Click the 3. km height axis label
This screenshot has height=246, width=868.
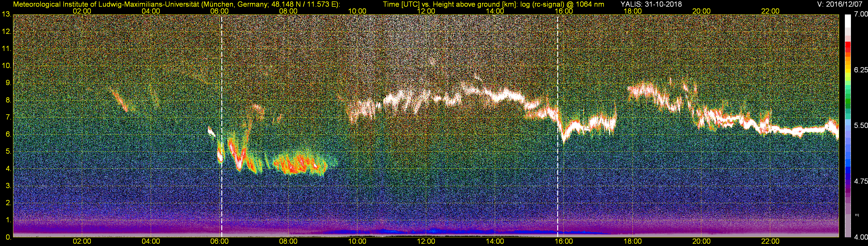8,186
